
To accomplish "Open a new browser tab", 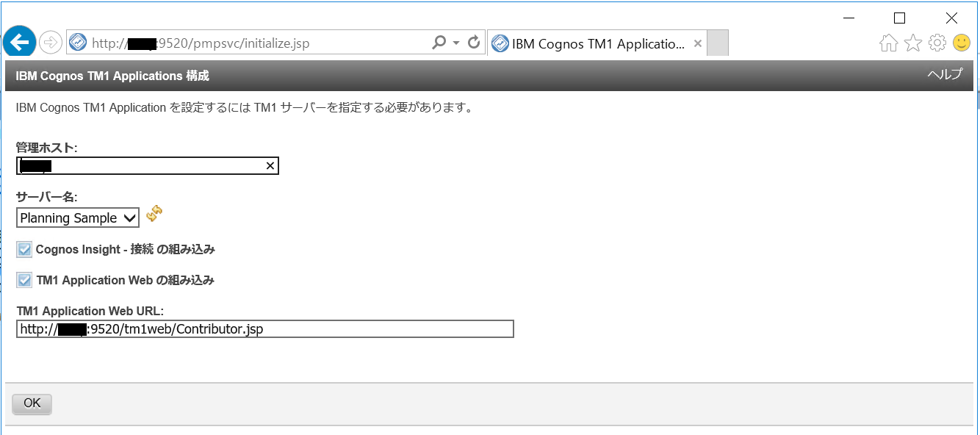I will (x=718, y=43).
